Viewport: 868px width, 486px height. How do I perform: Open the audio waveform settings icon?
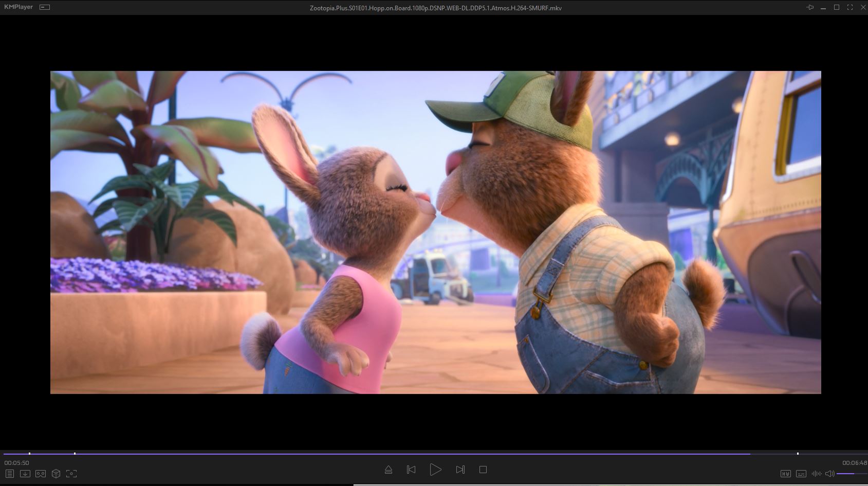click(x=816, y=474)
